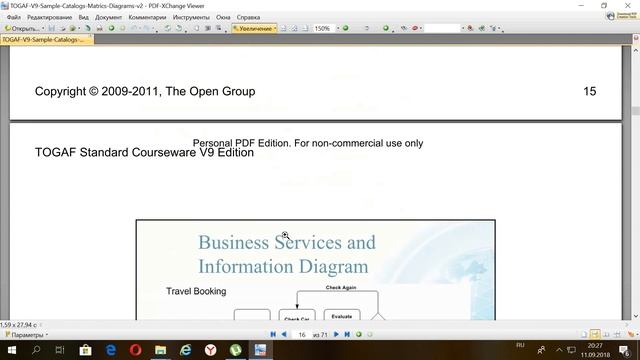Image resolution: width=640 pixels, height=360 pixels.
Task: Open the Справка menu
Action: click(248, 18)
